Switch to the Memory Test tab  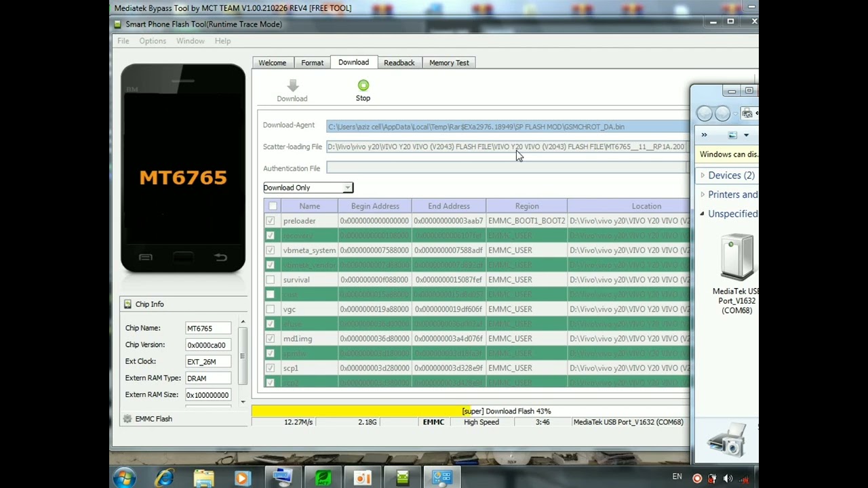(x=449, y=63)
